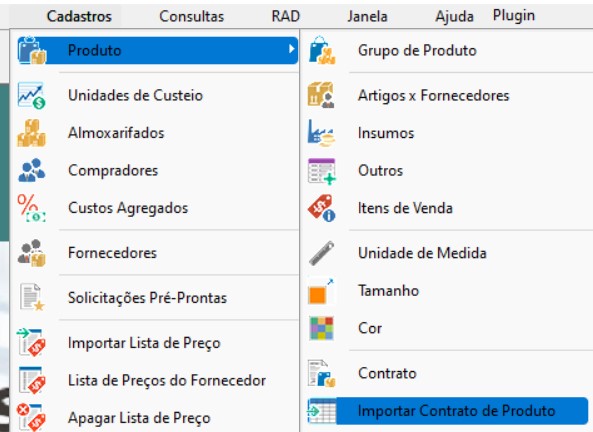Choose Importar Contrato de Produto
The image size is (593, 432).
point(448,411)
